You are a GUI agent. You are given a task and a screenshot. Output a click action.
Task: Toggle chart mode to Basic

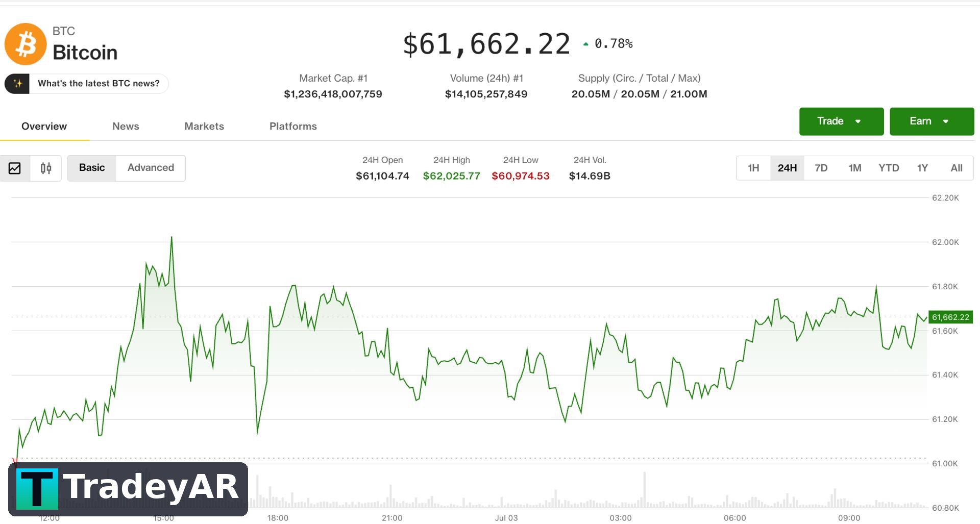click(x=92, y=168)
